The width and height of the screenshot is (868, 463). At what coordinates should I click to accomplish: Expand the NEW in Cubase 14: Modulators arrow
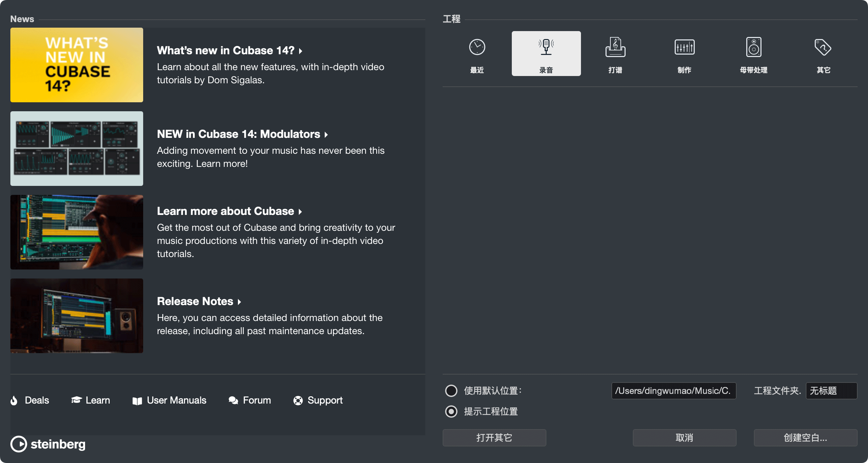point(326,135)
